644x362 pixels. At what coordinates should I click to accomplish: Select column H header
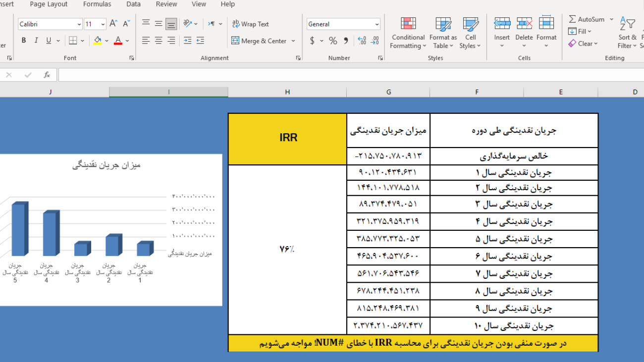(x=287, y=92)
